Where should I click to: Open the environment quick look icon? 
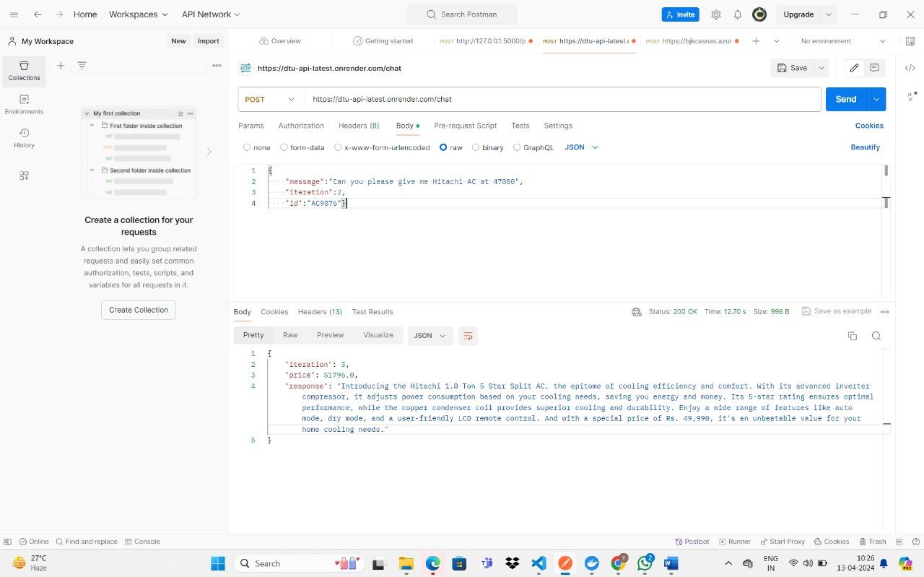point(910,41)
